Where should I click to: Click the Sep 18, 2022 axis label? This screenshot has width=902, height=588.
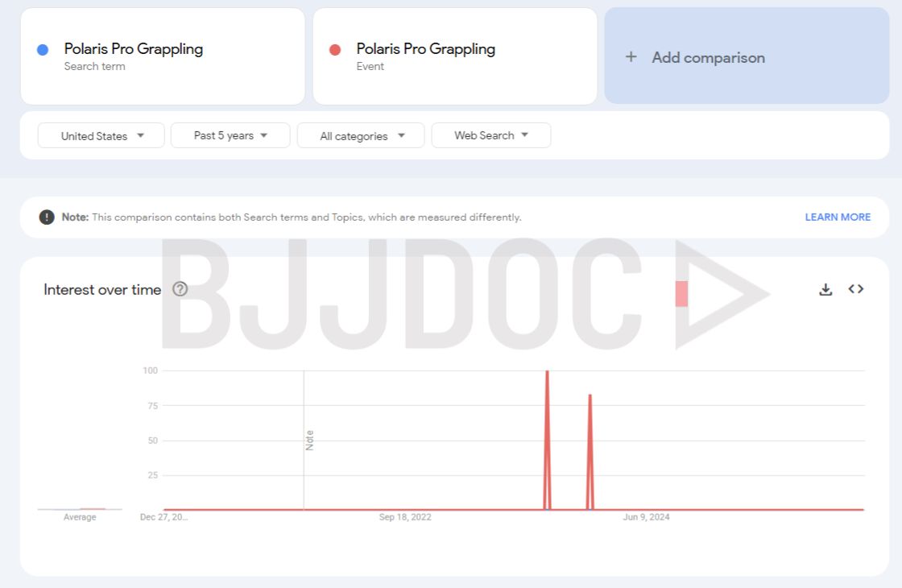point(405,517)
